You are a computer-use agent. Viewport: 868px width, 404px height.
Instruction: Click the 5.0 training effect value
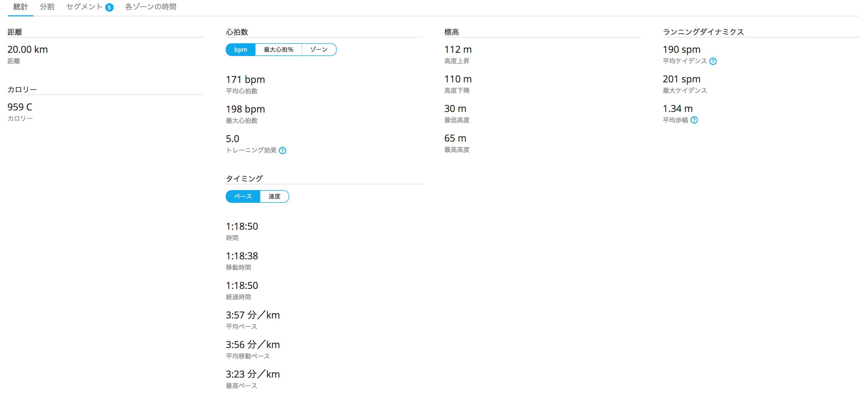click(x=233, y=139)
